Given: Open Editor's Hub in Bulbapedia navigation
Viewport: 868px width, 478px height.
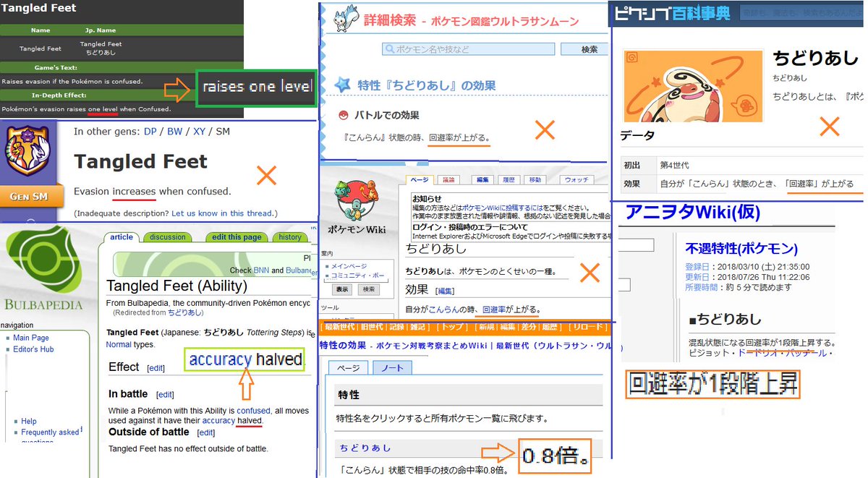Looking at the screenshot, I should click(x=33, y=349).
